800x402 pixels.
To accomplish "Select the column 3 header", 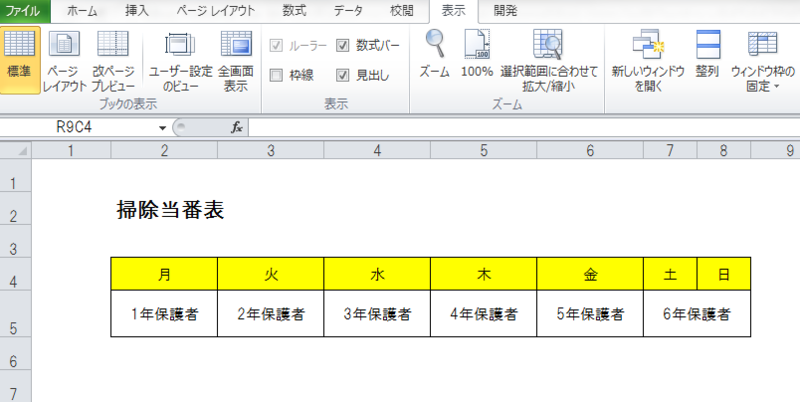I will point(270,150).
